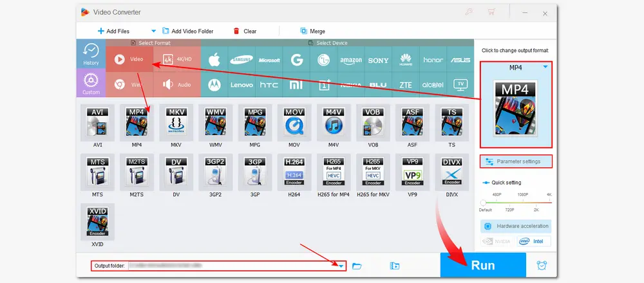Select the MPG format icon

[x=255, y=123]
